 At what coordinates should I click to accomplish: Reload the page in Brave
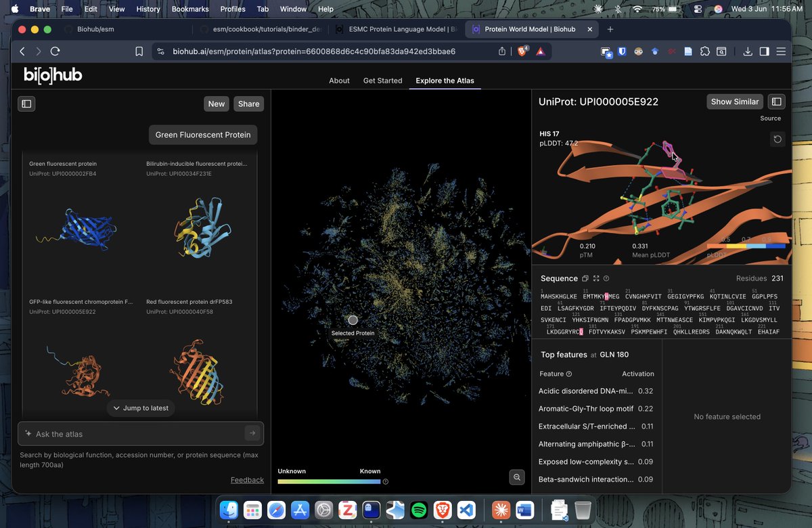pyautogui.click(x=55, y=51)
